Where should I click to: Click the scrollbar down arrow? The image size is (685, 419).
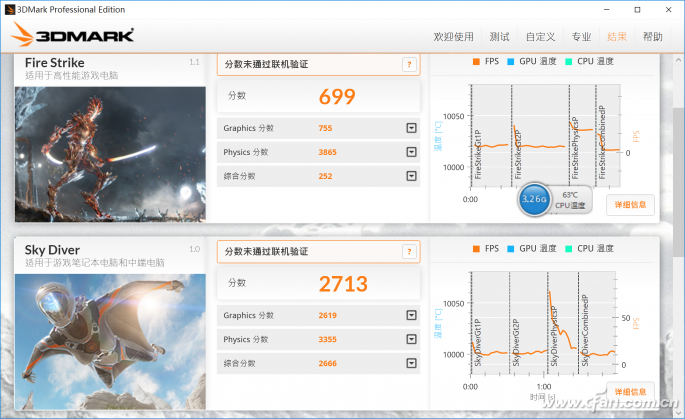click(x=678, y=412)
